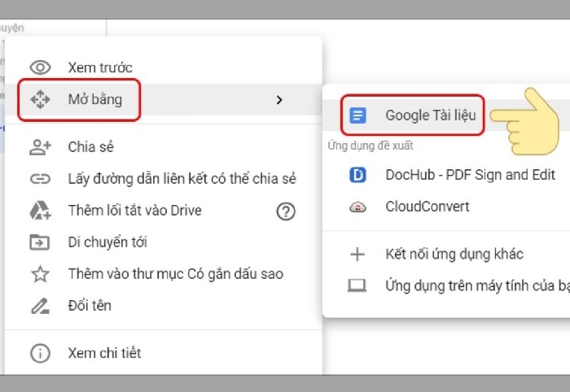Choose Xem trước from the context menu
The height and width of the screenshot is (392, 570).
[100, 68]
